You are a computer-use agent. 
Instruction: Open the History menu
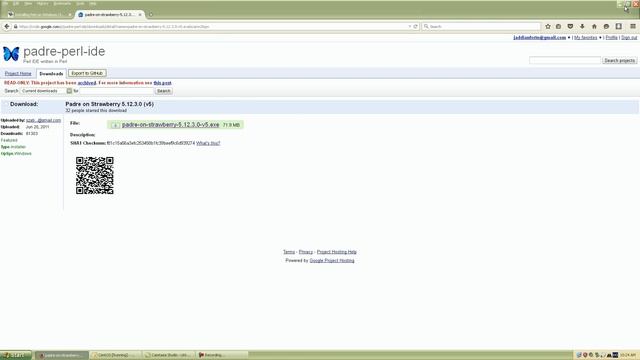click(42, 3)
